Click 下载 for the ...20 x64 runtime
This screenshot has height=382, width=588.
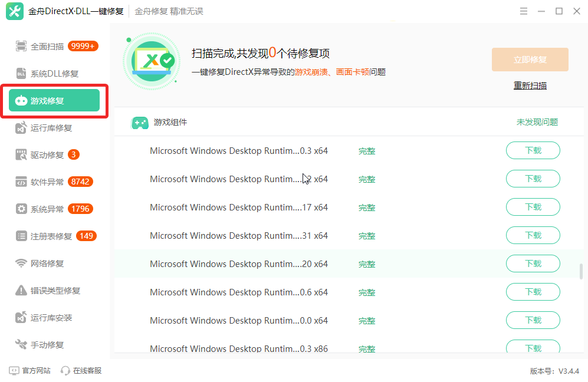tap(533, 264)
